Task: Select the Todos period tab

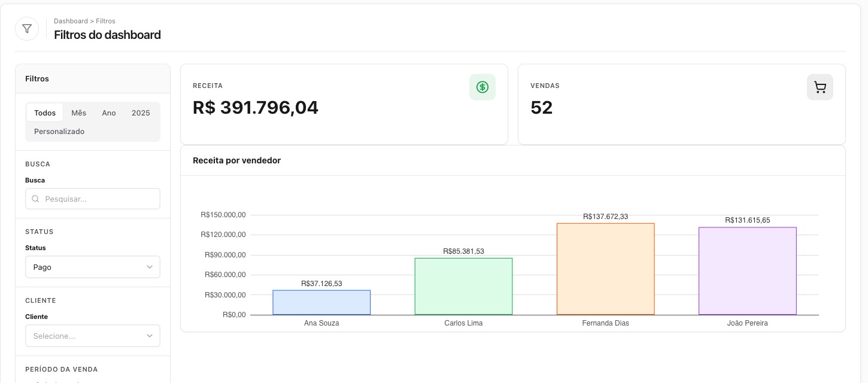Action: (x=45, y=113)
